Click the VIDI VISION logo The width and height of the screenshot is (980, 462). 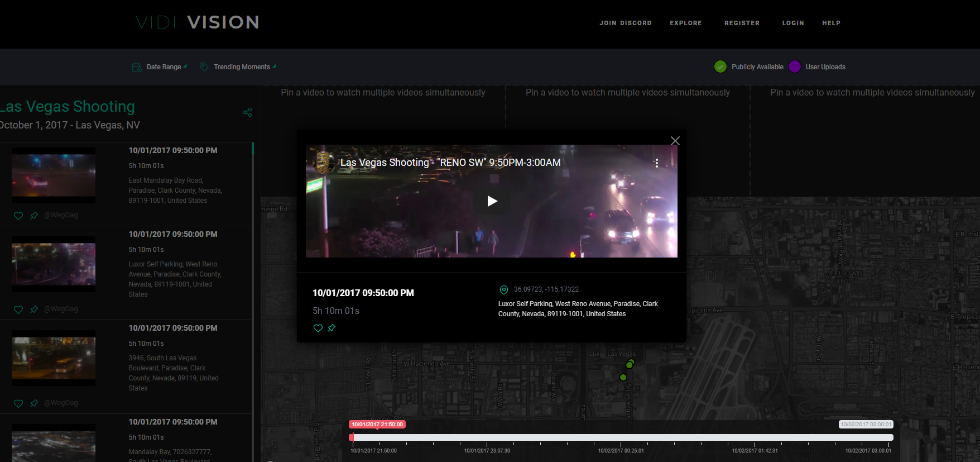pos(198,22)
